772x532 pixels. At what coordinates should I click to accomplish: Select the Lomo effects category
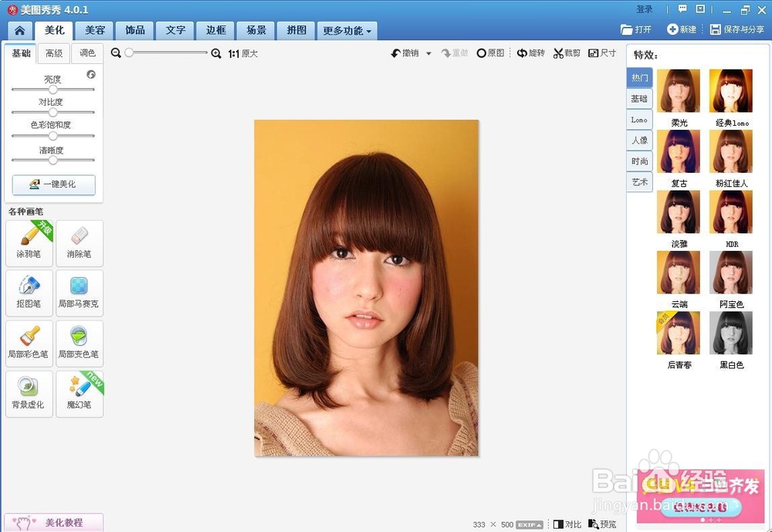pos(639,120)
